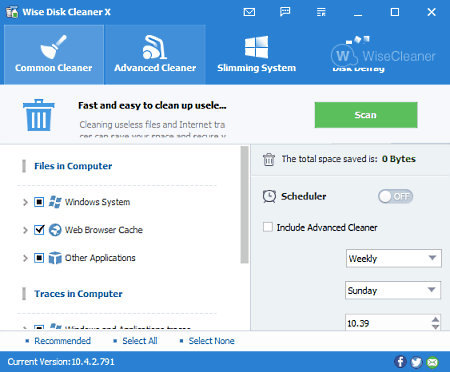The height and width of the screenshot is (372, 450).
Task: Expand the Windows System tree node
Action: [25, 202]
